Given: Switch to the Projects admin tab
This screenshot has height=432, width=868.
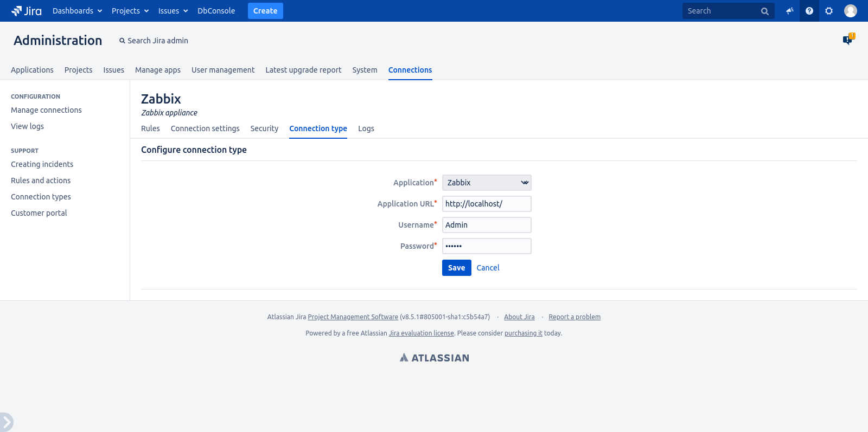Looking at the screenshot, I should click(78, 70).
